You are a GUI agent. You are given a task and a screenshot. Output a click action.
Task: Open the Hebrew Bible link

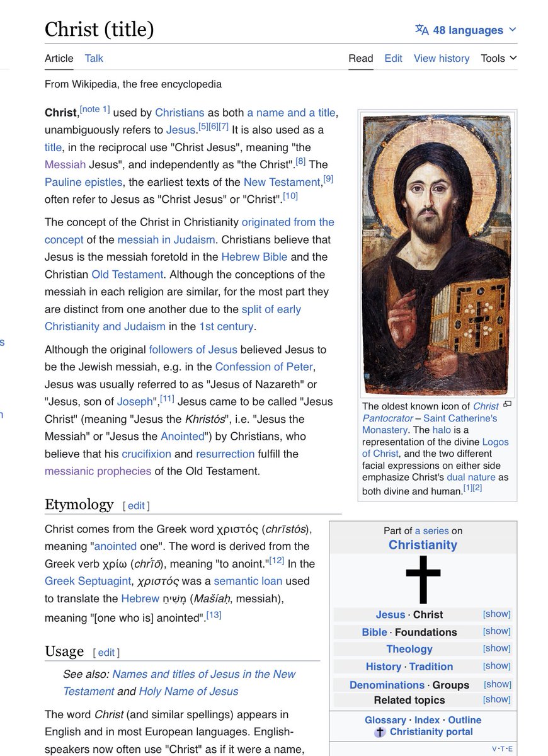254,257
